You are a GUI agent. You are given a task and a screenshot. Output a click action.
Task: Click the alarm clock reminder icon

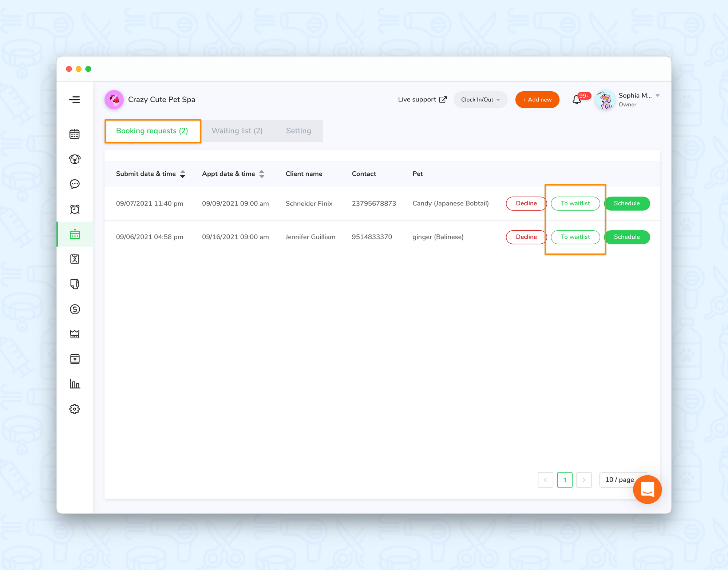75,209
